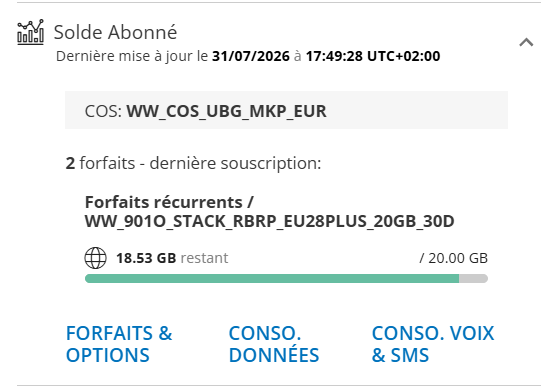
Task: Click the Solde Abonné chart icon
Action: pyautogui.click(x=31, y=32)
